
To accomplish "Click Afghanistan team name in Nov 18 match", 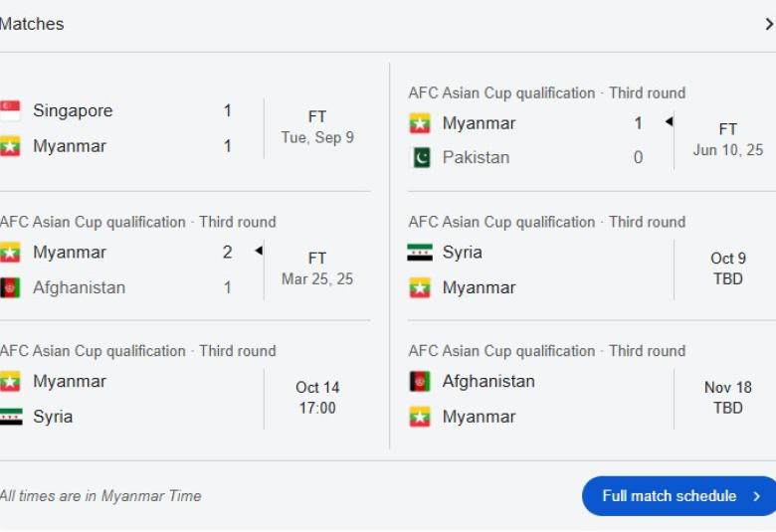I will (x=488, y=382).
